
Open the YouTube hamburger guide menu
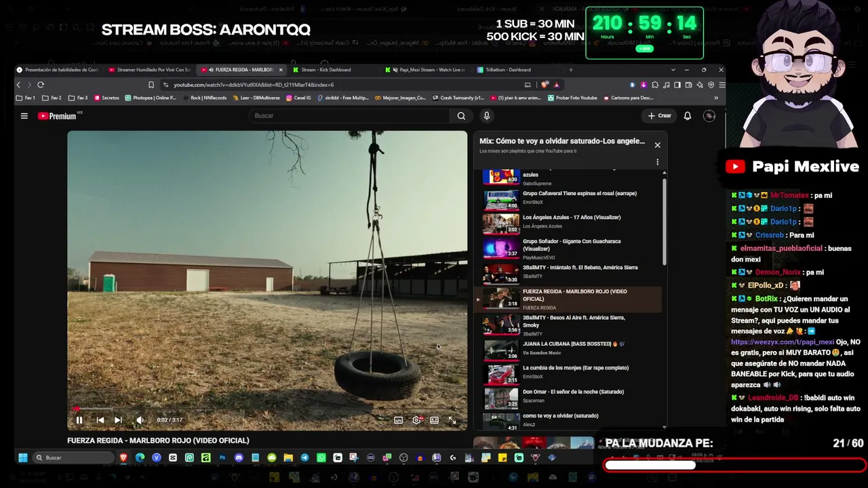24,116
